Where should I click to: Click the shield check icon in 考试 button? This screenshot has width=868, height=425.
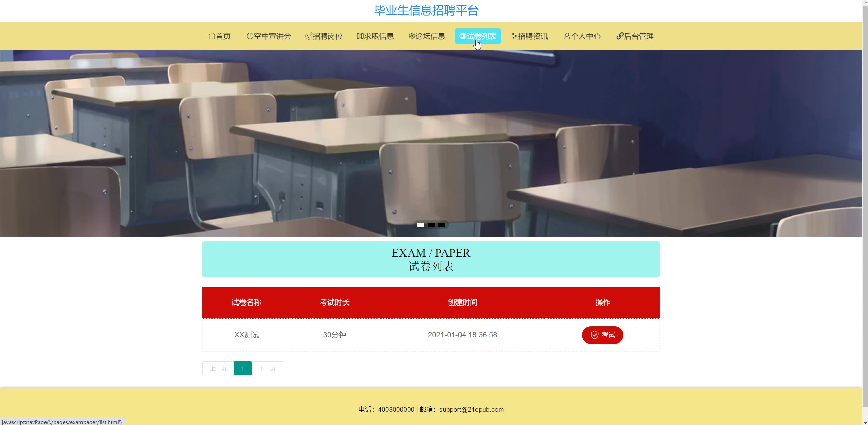pyautogui.click(x=594, y=335)
